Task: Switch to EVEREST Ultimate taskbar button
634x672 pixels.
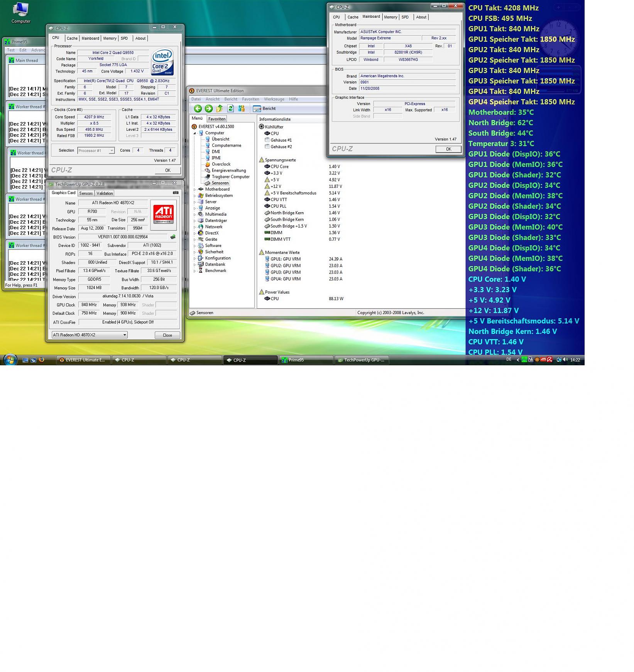Action: pyautogui.click(x=83, y=360)
